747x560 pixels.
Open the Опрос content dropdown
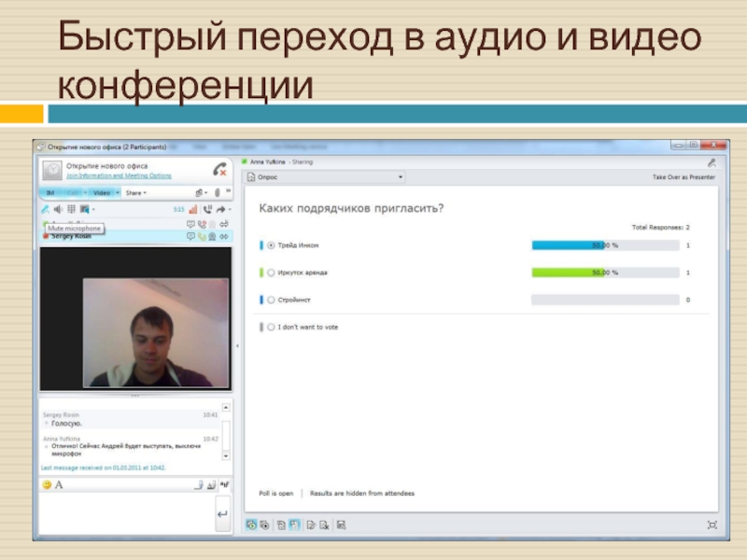pyautogui.click(x=326, y=177)
